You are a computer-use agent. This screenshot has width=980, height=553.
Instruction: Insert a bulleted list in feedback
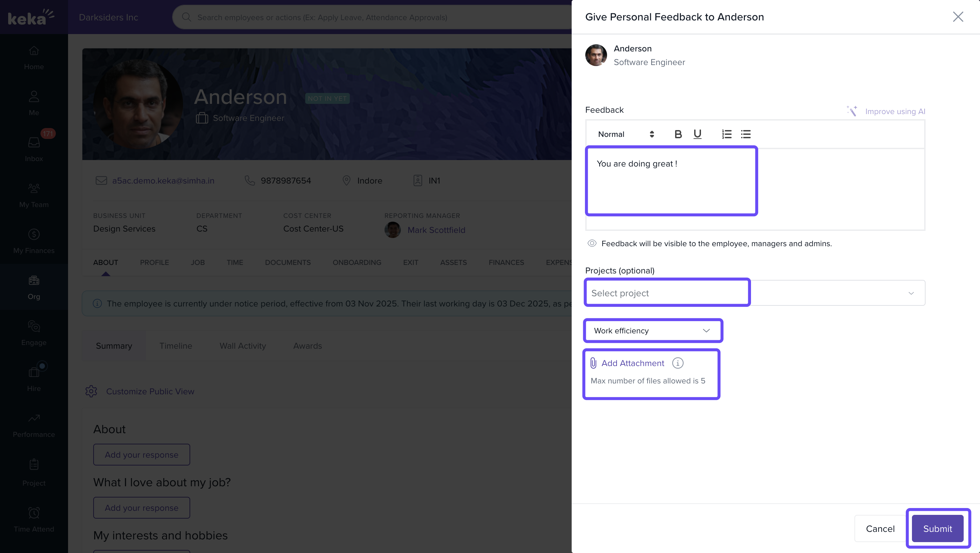pyautogui.click(x=746, y=134)
